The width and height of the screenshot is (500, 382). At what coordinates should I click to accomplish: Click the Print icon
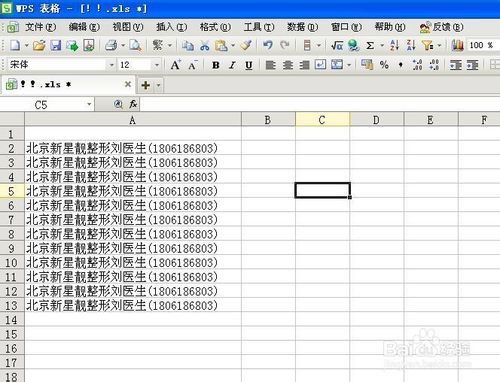click(x=111, y=45)
